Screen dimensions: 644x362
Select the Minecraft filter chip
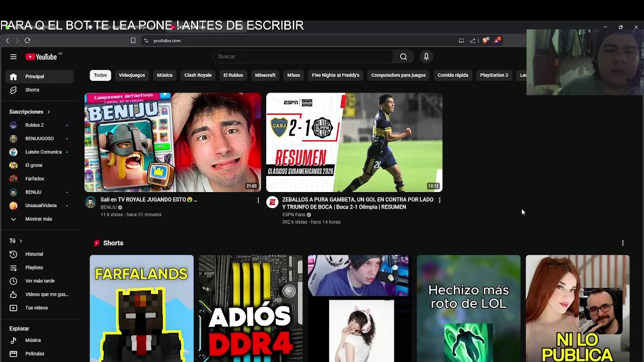coord(265,75)
